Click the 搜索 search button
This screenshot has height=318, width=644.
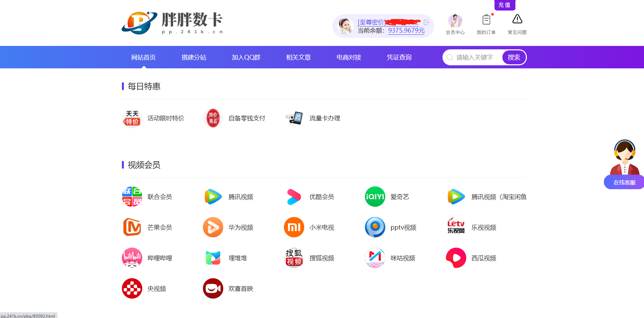click(514, 57)
